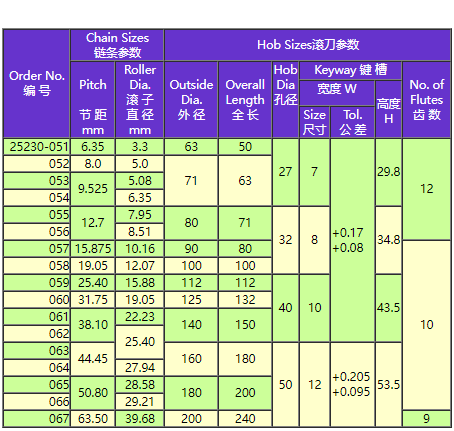Image resolution: width=454 pixels, height=431 pixels.
Task: Click the Keyway header cell
Action: 350,70
